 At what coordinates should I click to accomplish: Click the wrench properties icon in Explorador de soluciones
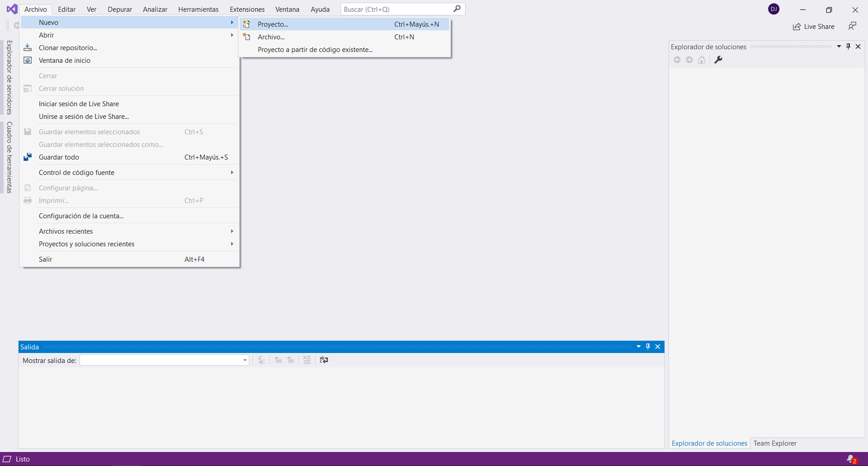click(718, 60)
